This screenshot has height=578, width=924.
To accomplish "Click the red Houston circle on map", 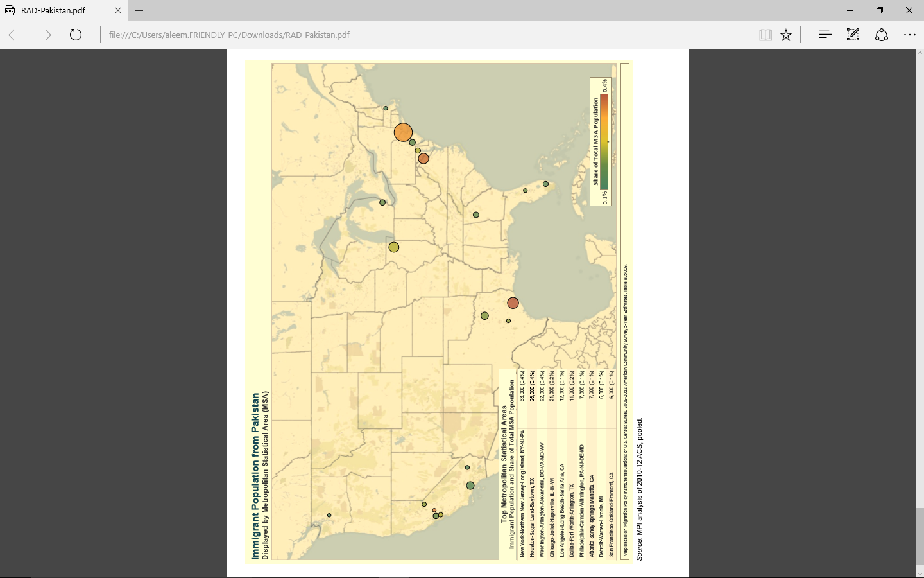I will tap(513, 303).
